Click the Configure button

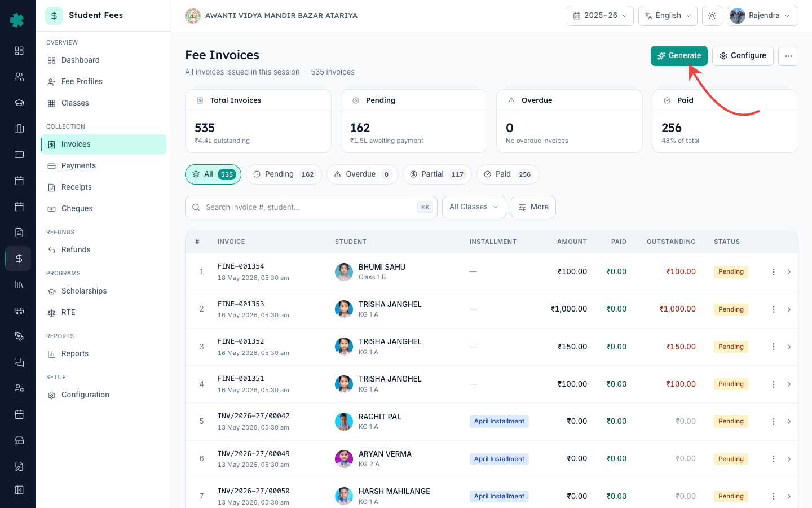(743, 56)
